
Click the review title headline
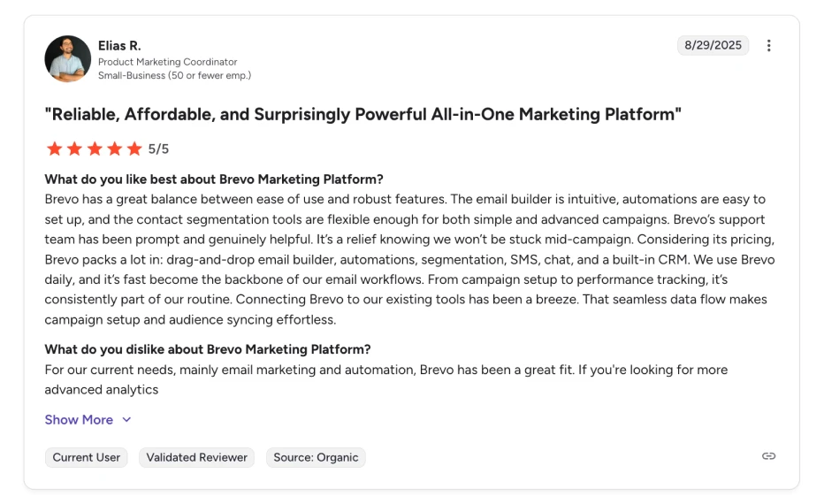tap(362, 115)
